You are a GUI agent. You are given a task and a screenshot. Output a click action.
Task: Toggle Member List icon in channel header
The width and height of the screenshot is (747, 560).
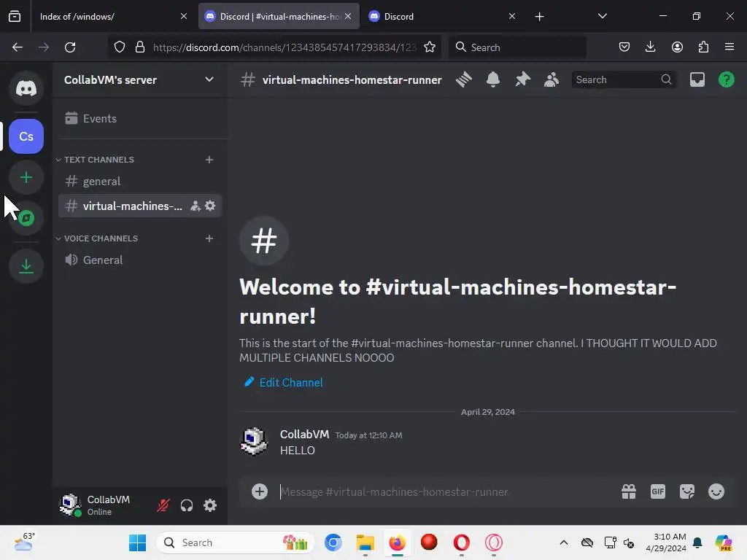click(551, 79)
